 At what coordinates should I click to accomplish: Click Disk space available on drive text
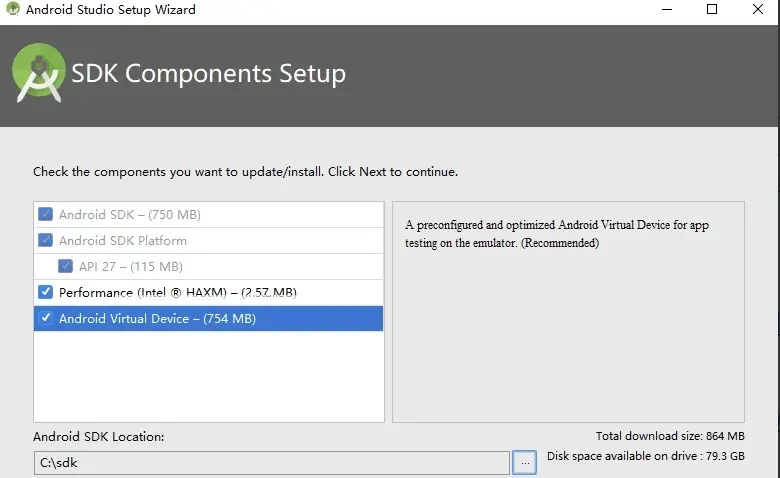pyautogui.click(x=646, y=456)
